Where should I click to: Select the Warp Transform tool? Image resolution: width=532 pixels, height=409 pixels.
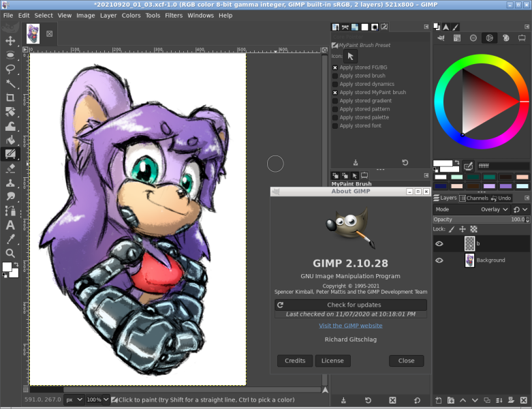coord(10,126)
